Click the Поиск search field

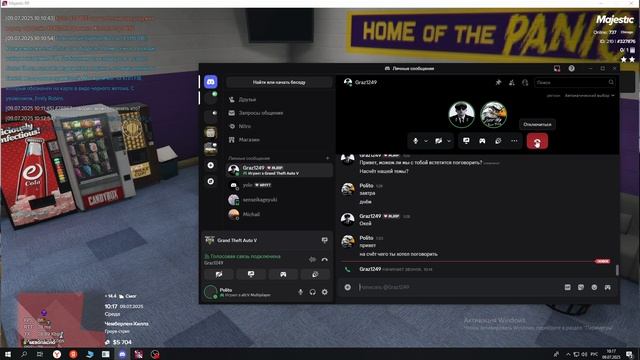coord(575,82)
